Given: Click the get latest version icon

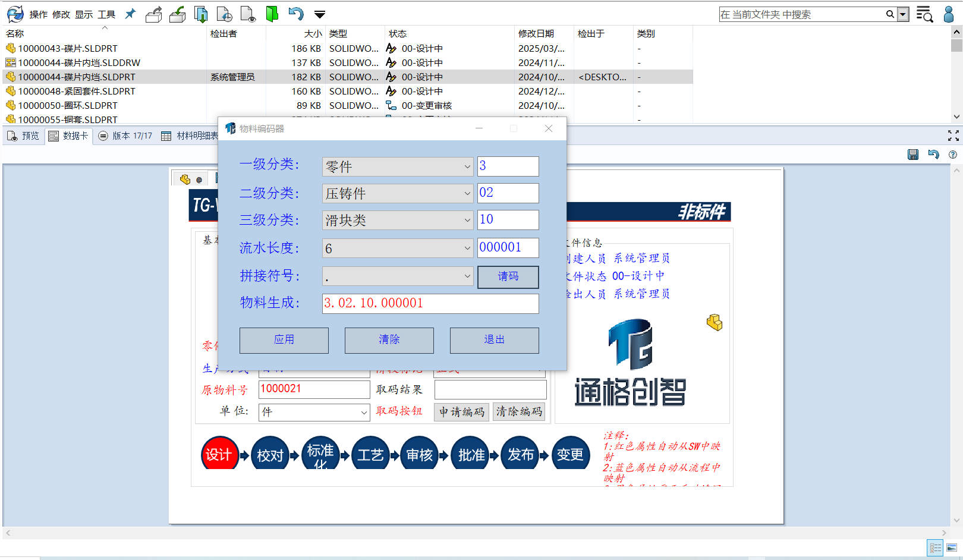Looking at the screenshot, I should [x=201, y=14].
